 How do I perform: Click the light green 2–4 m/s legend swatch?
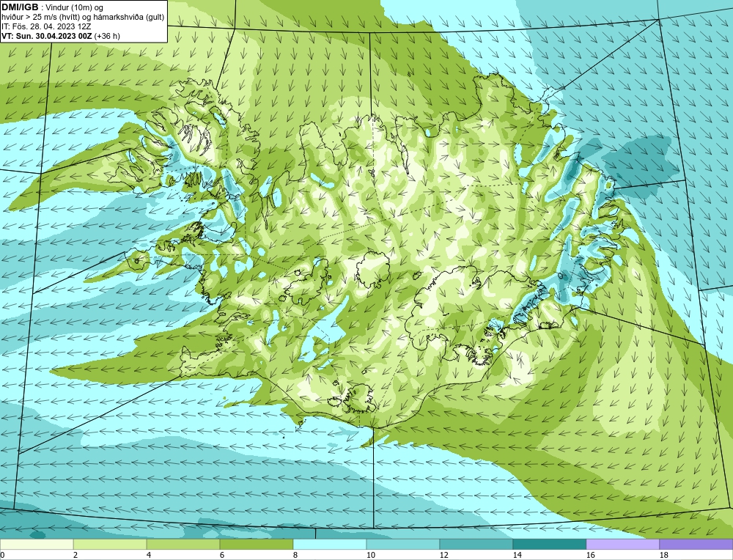click(x=110, y=545)
